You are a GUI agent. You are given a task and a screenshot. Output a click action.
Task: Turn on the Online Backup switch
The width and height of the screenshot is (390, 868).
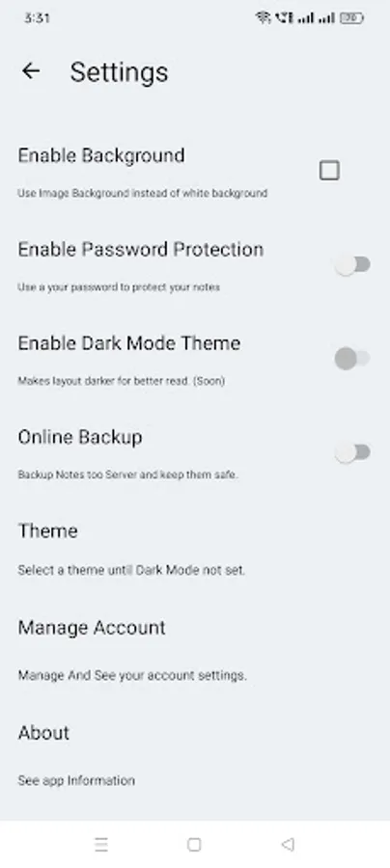click(x=353, y=452)
